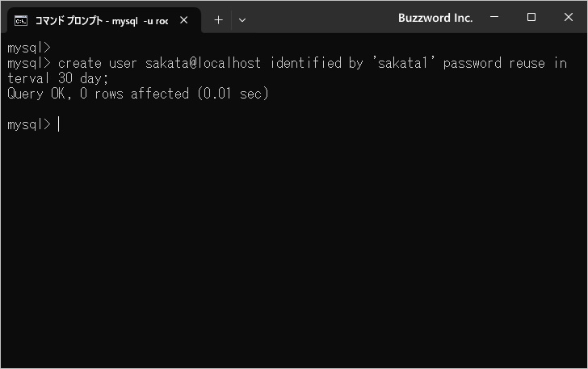
Task: Click the Buzzword Inc. title bar text
Action: pyautogui.click(x=435, y=18)
